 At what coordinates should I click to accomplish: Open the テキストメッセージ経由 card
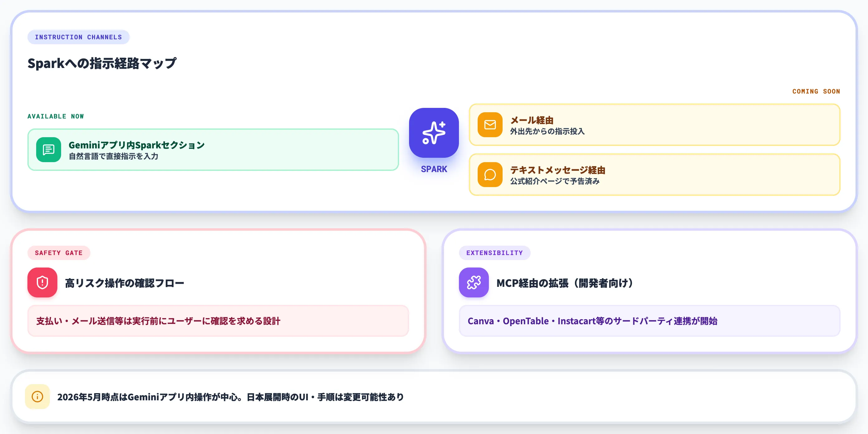point(654,175)
